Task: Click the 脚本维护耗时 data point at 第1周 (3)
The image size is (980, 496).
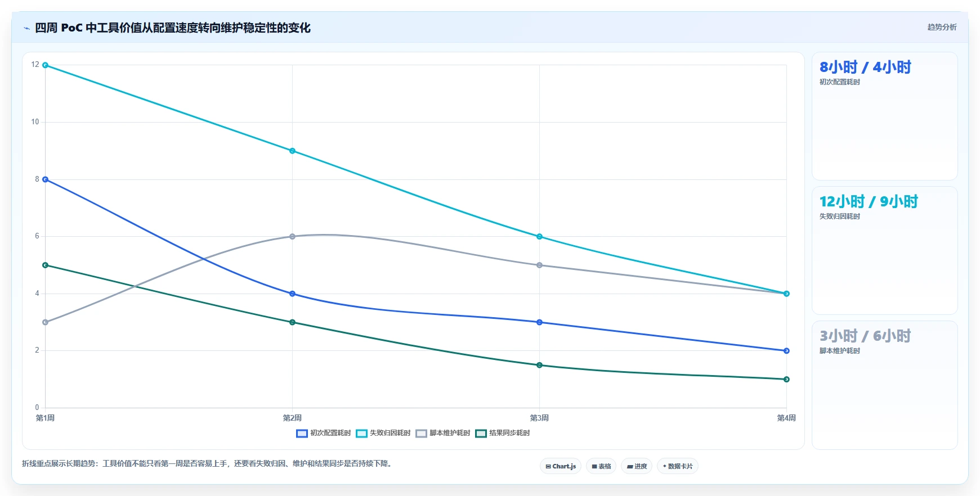Action: tap(45, 322)
